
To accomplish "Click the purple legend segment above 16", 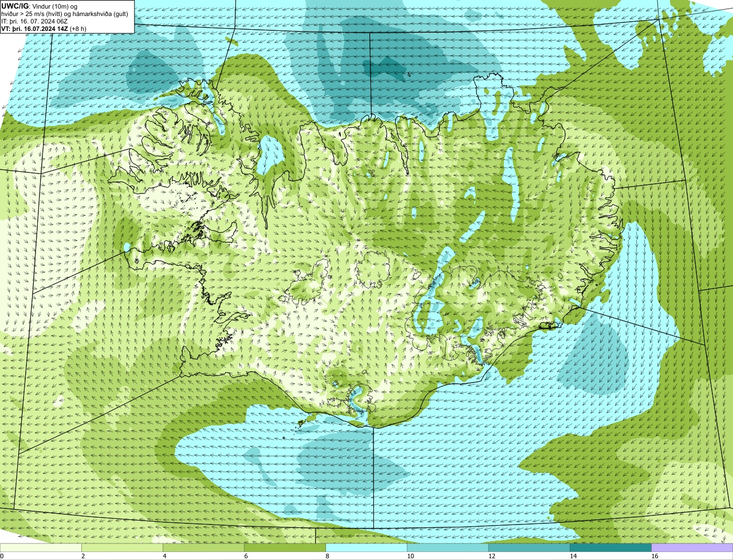I will (x=692, y=548).
